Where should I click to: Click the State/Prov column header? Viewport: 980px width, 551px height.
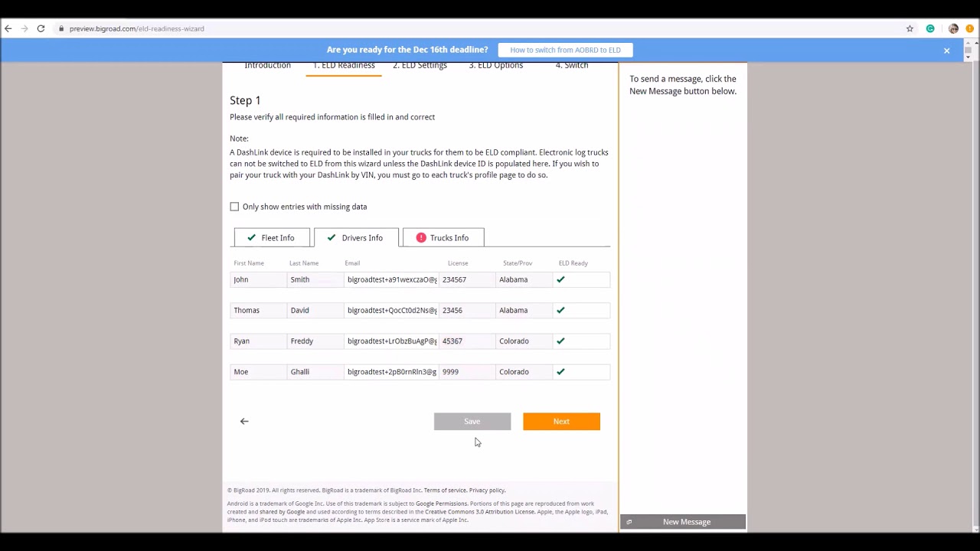[518, 263]
